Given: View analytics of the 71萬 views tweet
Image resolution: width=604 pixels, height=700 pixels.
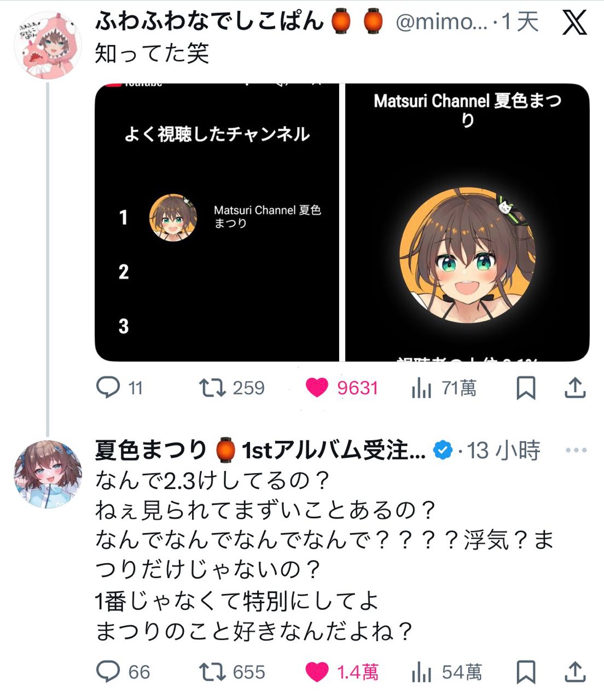Looking at the screenshot, I should click(421, 388).
